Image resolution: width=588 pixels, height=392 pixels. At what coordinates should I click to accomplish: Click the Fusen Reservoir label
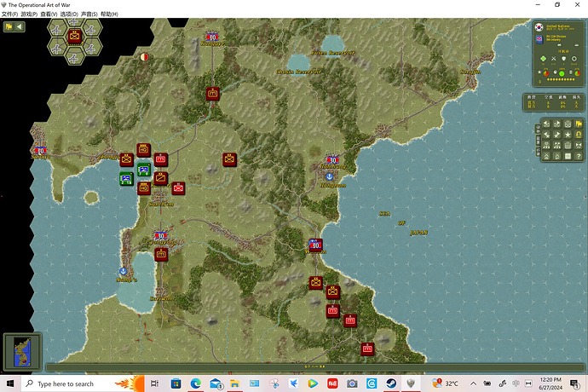point(332,53)
